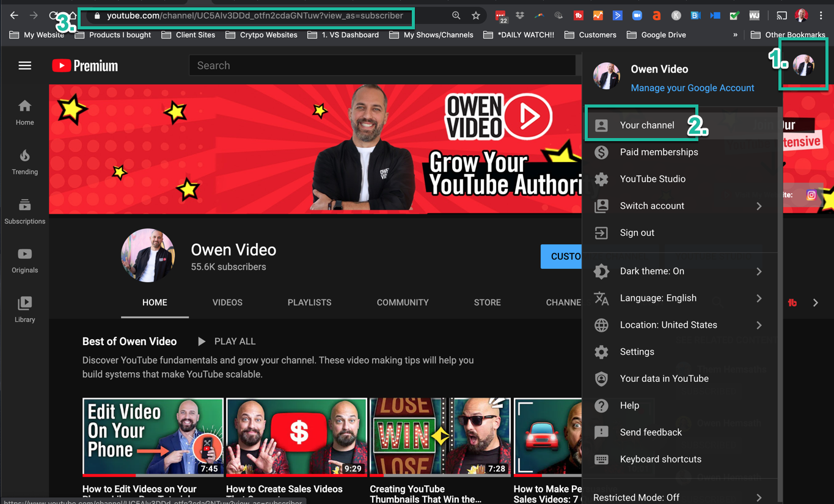Open the red TubeBuddy extension icon
The image size is (834, 504).
(578, 16)
